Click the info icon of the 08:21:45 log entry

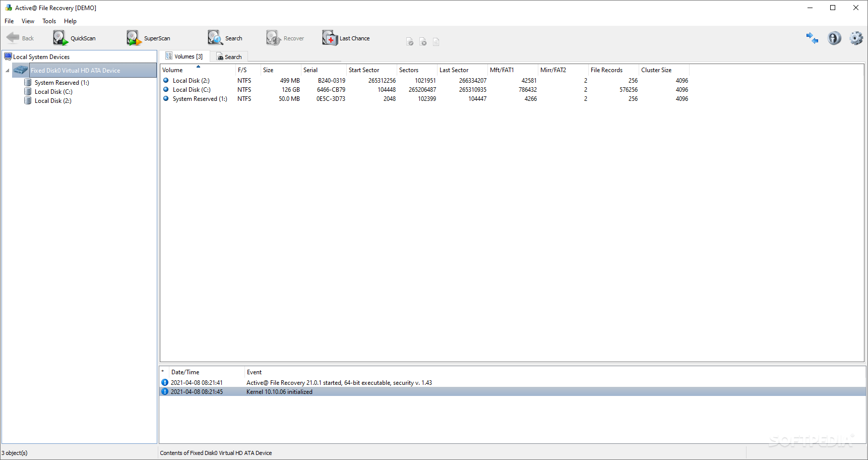click(x=165, y=391)
